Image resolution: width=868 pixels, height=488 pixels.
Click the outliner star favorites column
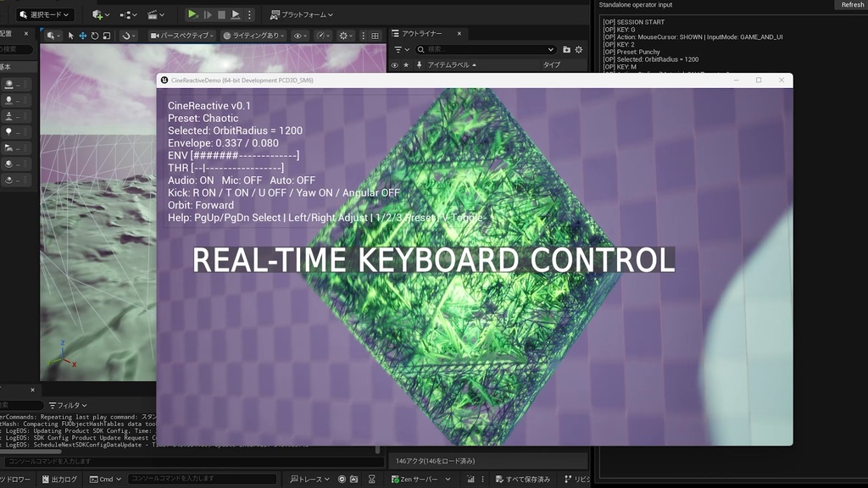tap(406, 64)
